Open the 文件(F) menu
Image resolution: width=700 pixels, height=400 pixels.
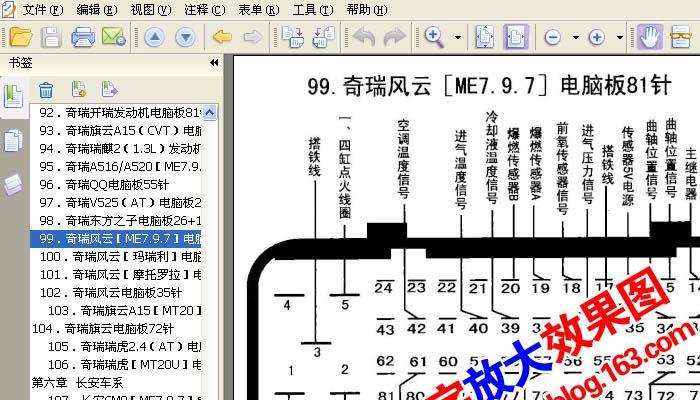43,10
